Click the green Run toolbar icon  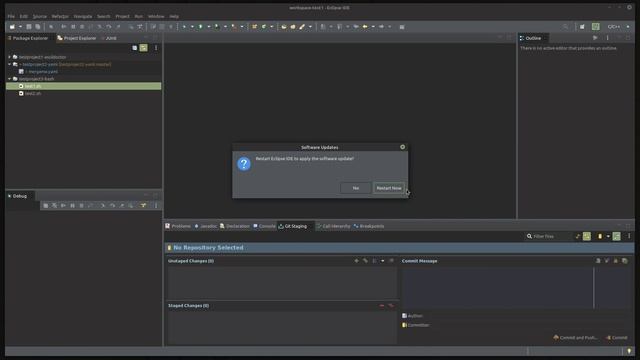[x=200, y=27]
